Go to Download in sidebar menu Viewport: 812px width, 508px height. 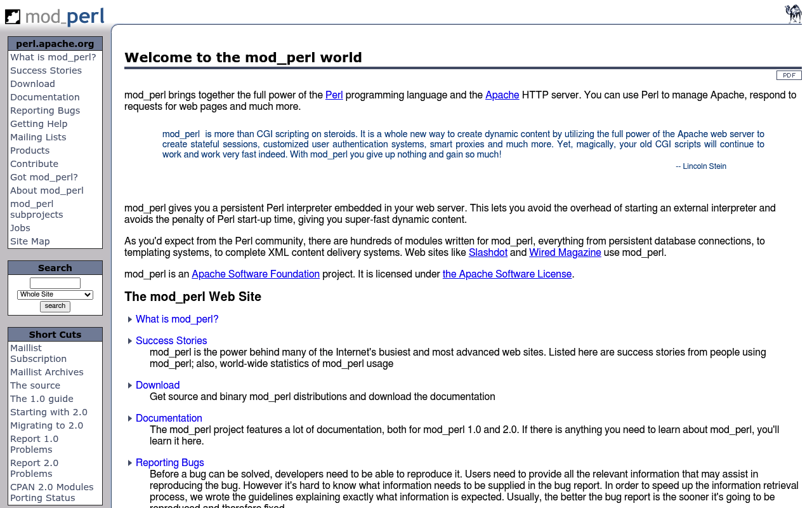coord(32,84)
